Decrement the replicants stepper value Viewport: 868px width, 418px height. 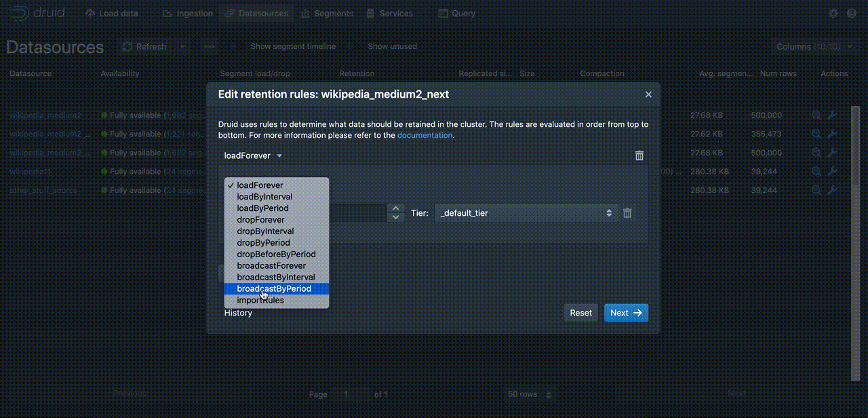(x=396, y=218)
